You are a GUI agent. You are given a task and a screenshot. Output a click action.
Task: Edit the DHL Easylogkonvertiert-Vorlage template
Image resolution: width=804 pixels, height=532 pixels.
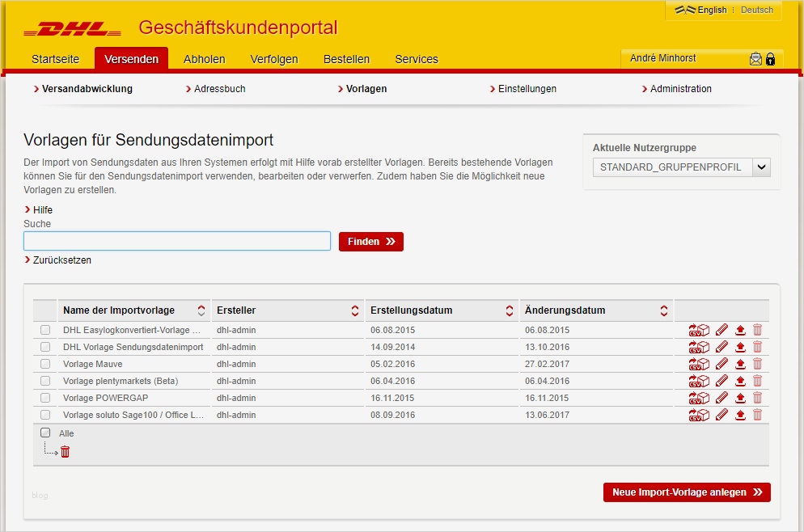(x=722, y=330)
